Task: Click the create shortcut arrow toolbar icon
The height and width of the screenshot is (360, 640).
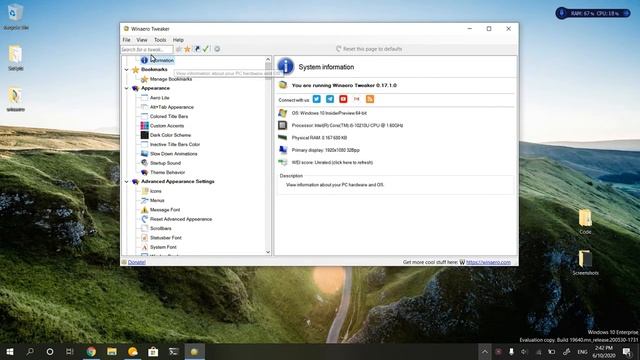Action: coord(197,49)
